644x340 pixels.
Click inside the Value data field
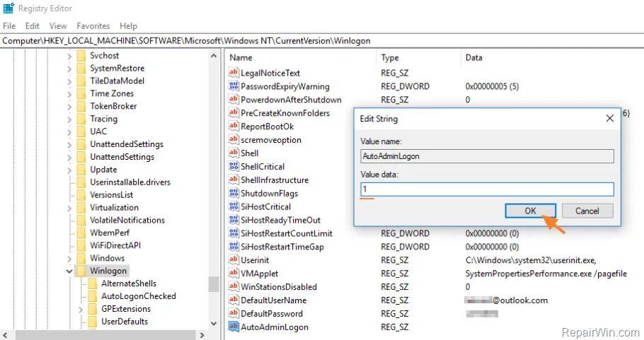(x=487, y=189)
